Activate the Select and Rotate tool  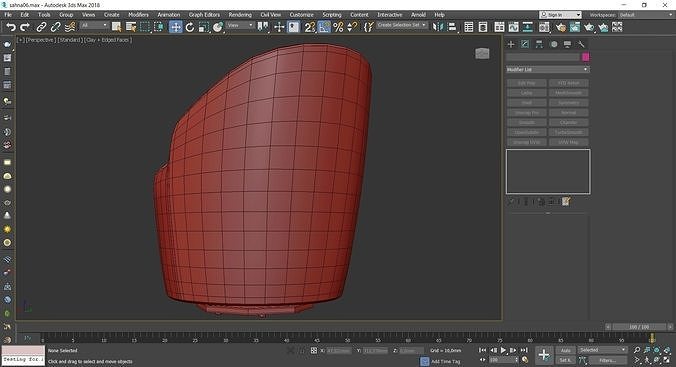click(x=190, y=27)
